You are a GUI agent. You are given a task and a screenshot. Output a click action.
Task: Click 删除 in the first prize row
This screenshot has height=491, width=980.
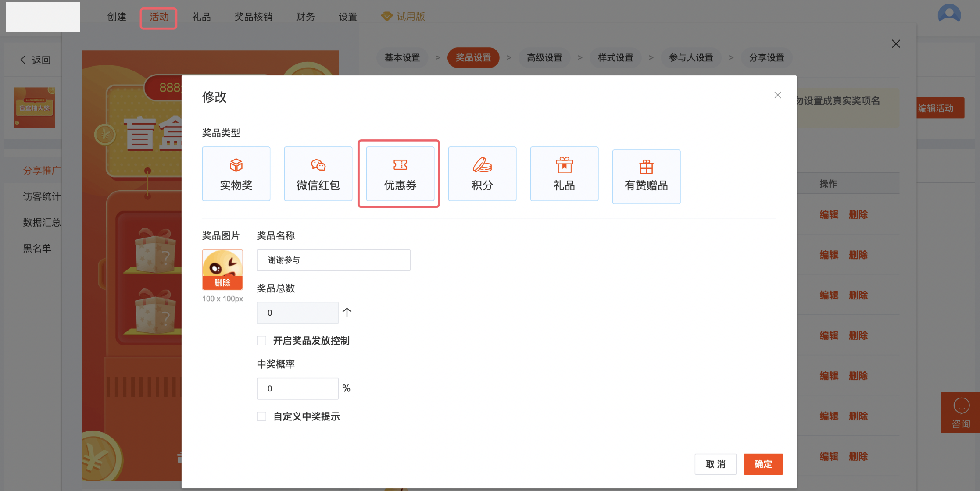click(x=858, y=215)
